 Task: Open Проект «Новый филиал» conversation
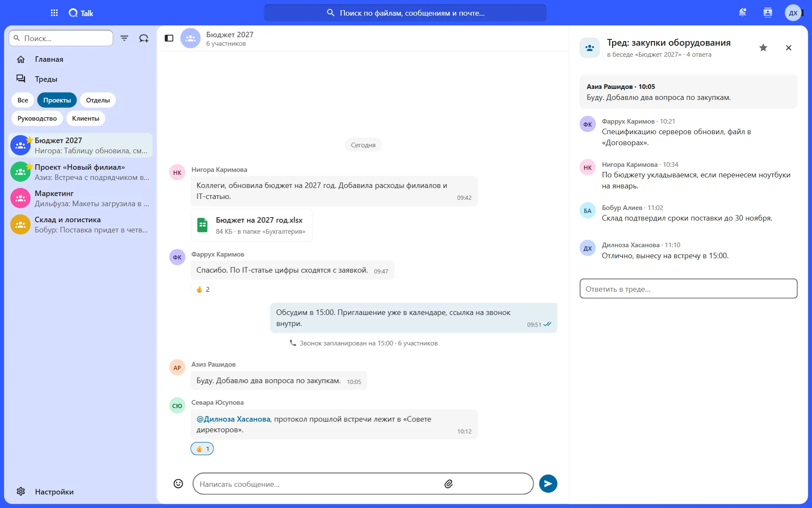pos(80,172)
